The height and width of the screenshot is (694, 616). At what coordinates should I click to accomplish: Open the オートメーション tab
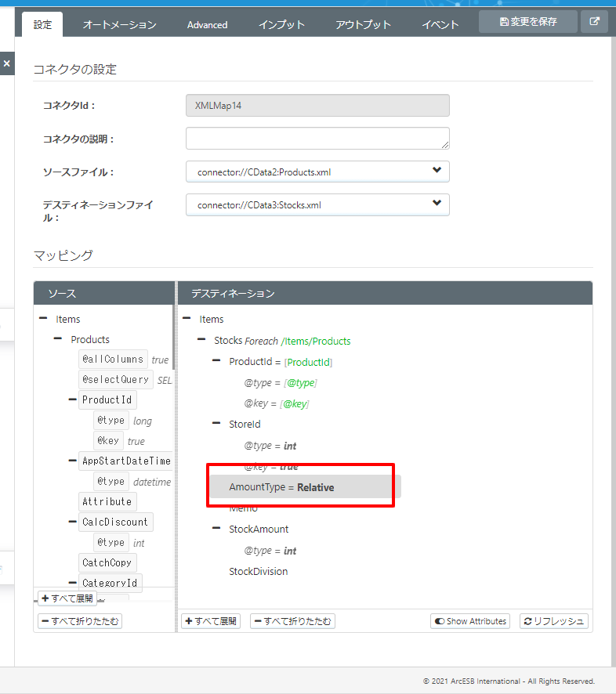point(120,25)
